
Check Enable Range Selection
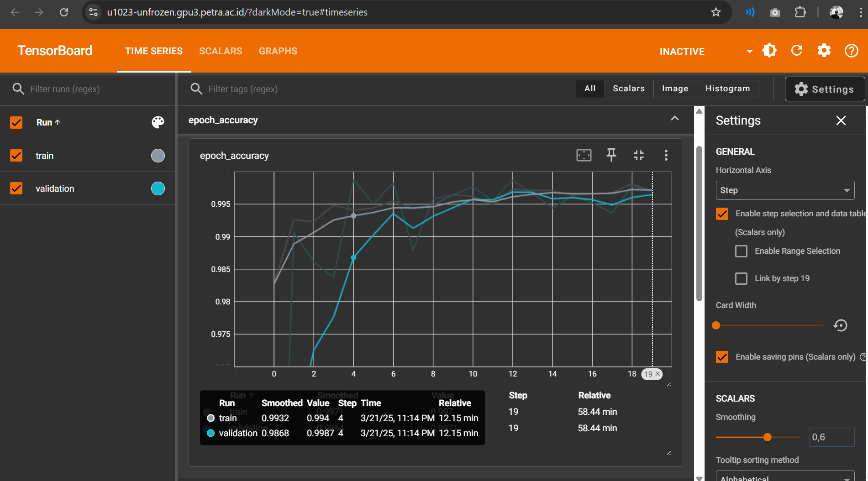pos(741,251)
